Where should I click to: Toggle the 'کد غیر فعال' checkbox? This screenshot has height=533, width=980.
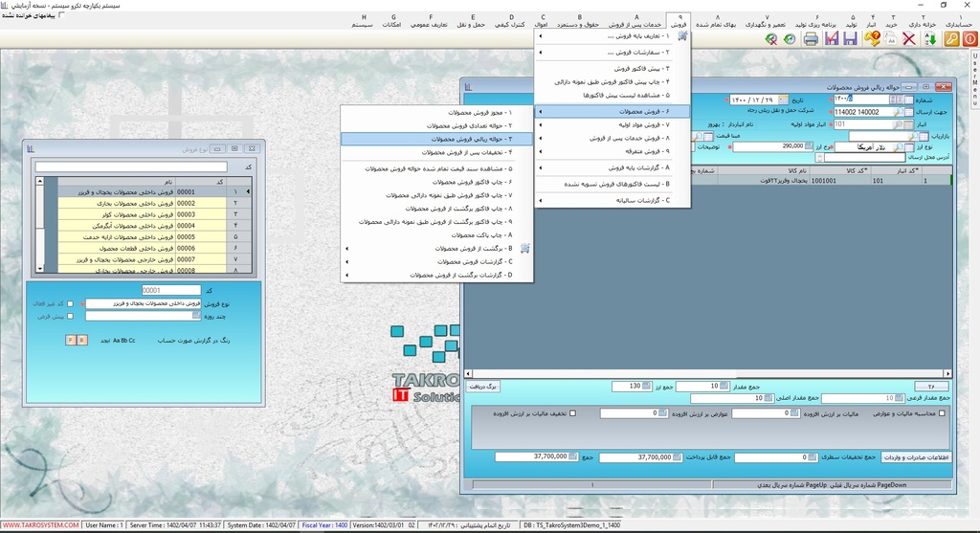point(70,303)
